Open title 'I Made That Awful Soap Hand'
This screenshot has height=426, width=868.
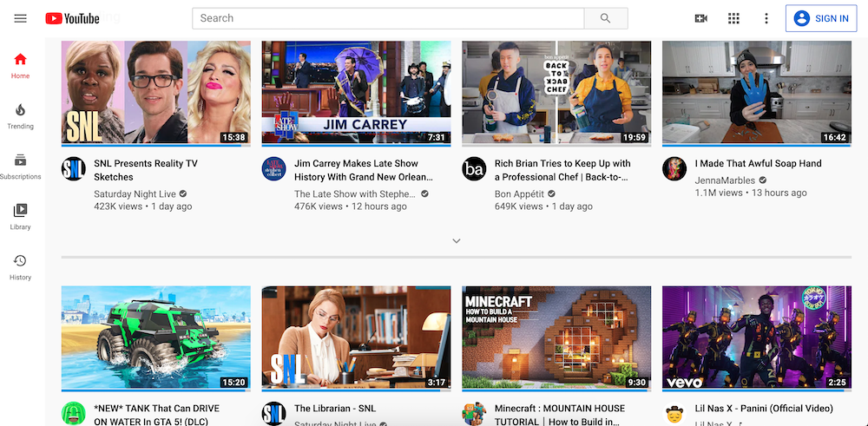tap(759, 163)
